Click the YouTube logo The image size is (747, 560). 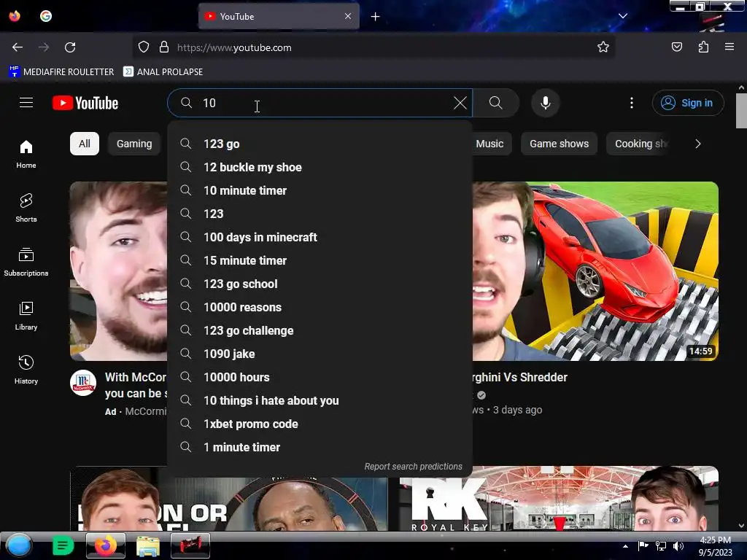(x=85, y=103)
